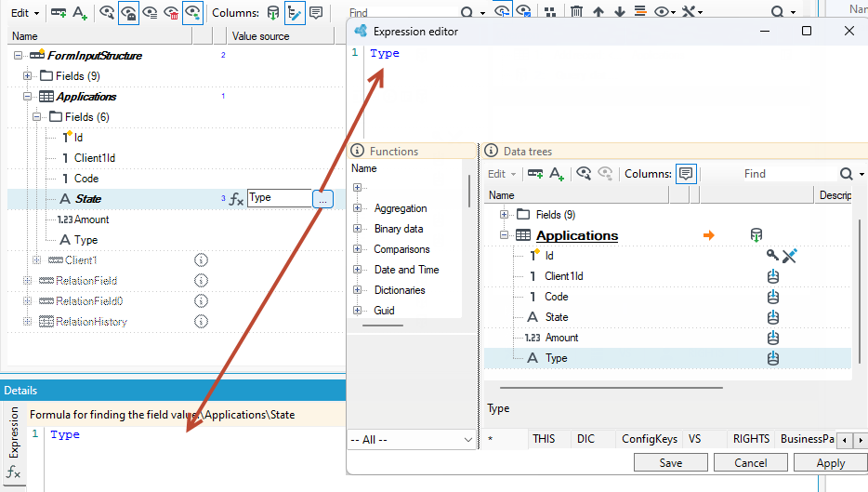This screenshot has width=868, height=492.
Task: Click the Data trees search magnifier icon
Action: click(x=846, y=174)
